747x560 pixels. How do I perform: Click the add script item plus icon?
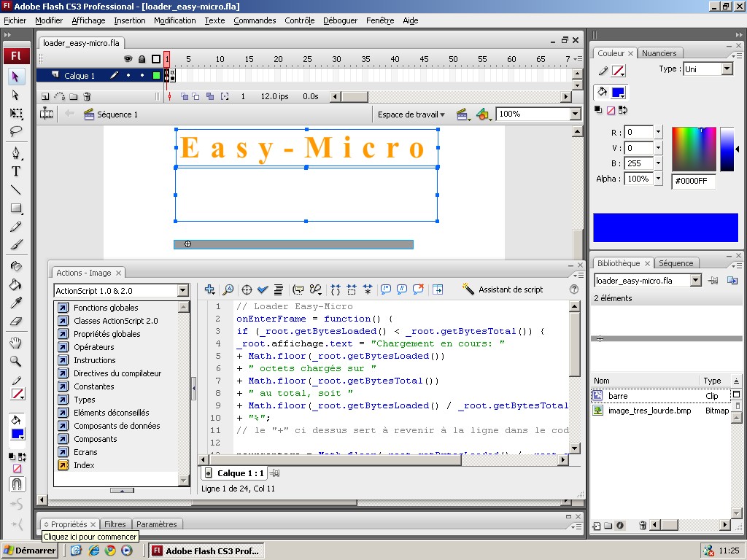coord(209,289)
